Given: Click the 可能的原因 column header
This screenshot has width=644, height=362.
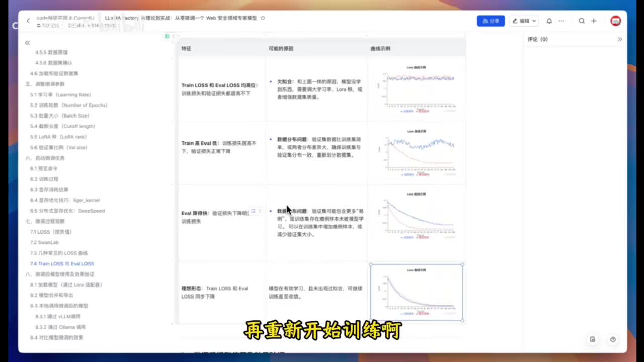Looking at the screenshot, I should pyautogui.click(x=281, y=49).
